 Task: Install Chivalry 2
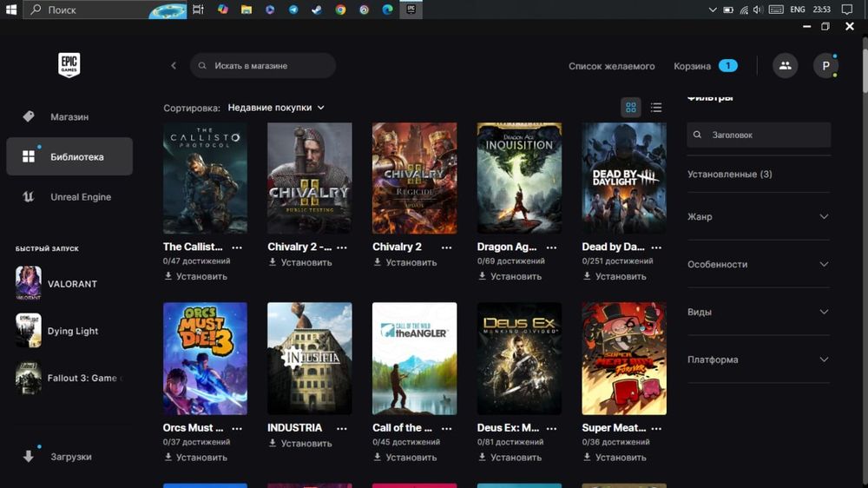coord(405,262)
